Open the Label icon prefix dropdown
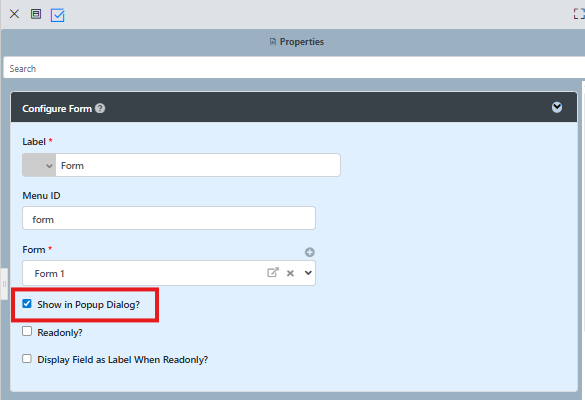Image resolution: width=585 pixels, height=401 pixels. 39,165
